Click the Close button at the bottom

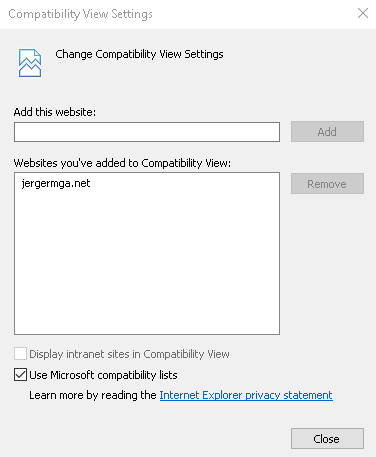pyautogui.click(x=327, y=439)
